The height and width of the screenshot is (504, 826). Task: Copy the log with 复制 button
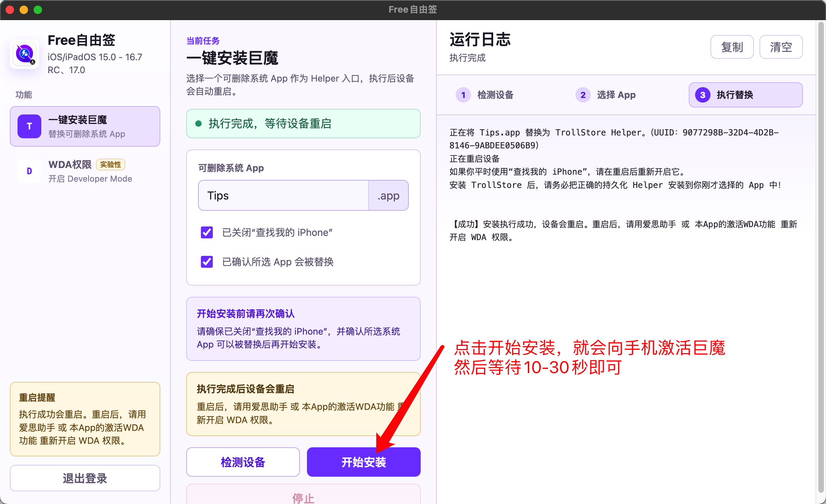click(x=732, y=47)
